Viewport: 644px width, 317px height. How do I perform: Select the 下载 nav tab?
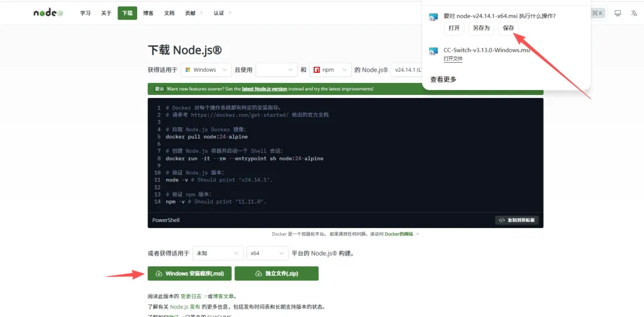tap(128, 13)
